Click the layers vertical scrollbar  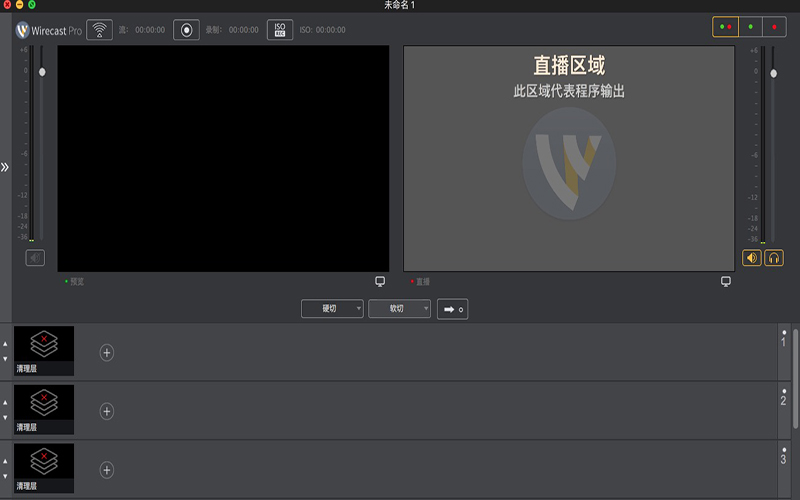coord(795,379)
